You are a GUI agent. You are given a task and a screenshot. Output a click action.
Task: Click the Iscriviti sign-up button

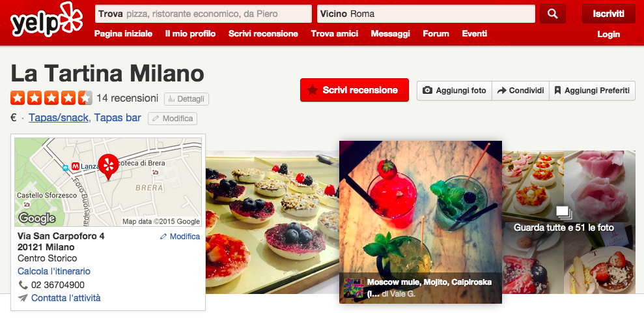[x=609, y=14]
